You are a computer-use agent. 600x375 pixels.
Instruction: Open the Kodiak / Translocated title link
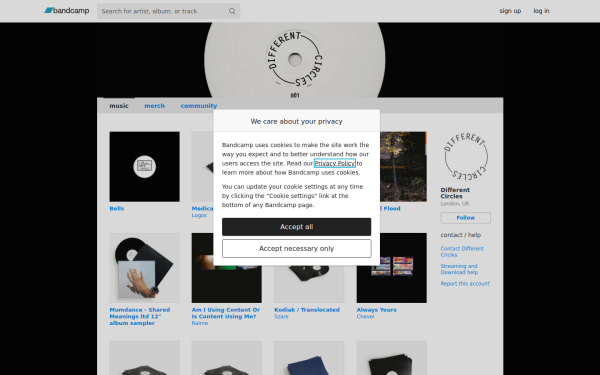(307, 310)
